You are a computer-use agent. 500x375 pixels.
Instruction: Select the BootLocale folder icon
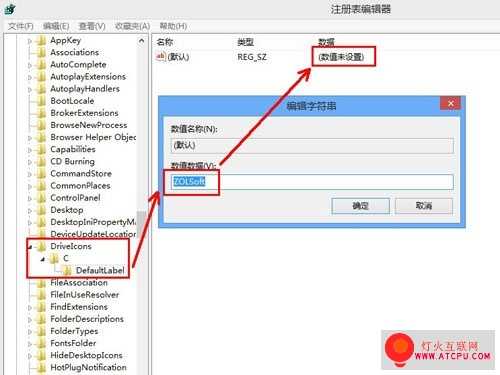point(41,101)
